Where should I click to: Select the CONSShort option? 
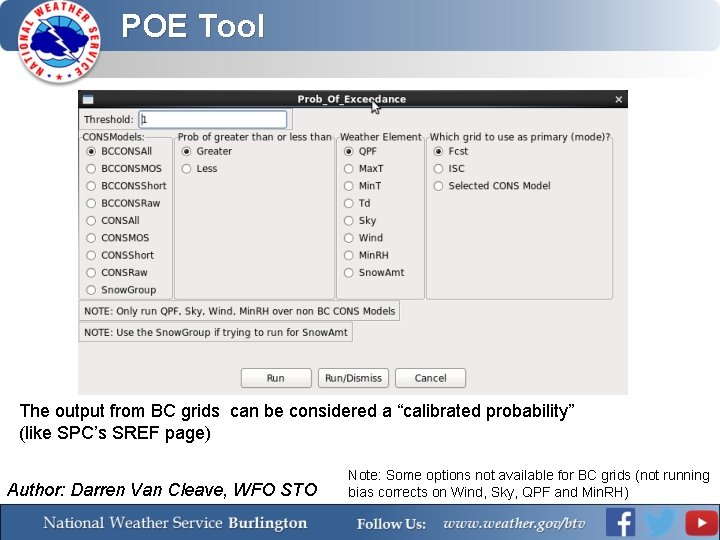point(120,255)
